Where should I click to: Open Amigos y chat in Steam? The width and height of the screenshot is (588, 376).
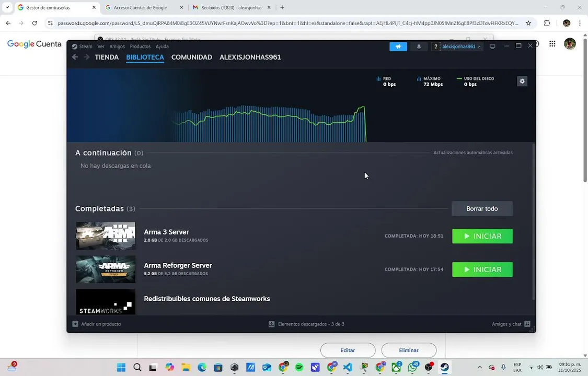[x=511, y=324]
